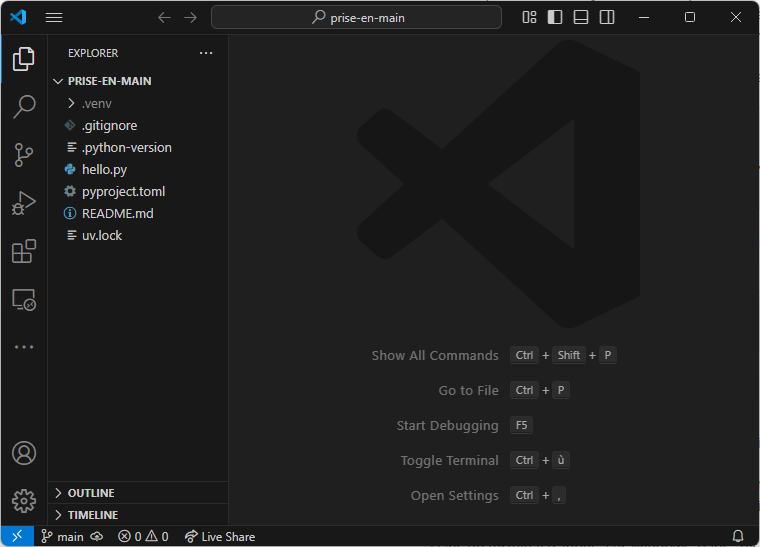
Task: Open notifications bell icon
Action: [738, 536]
